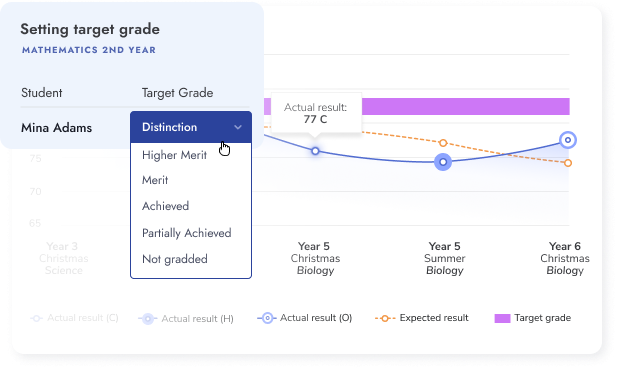Click the orange Year 6 Christmas expected point

567,163
